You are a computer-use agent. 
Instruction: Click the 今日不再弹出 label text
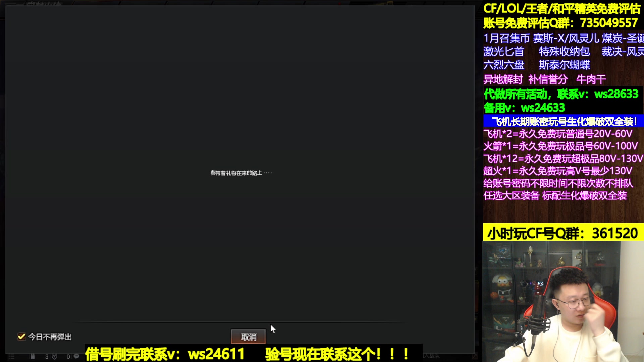pos(50,337)
